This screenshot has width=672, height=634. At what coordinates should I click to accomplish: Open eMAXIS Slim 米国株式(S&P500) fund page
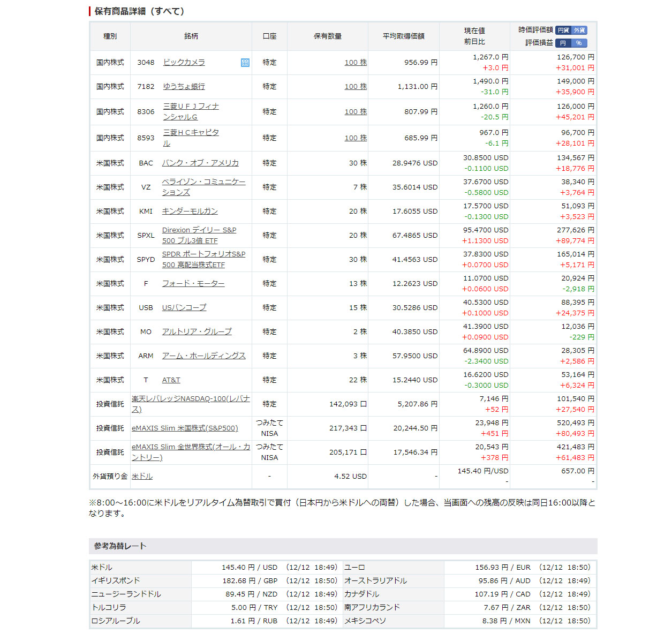coord(185,428)
